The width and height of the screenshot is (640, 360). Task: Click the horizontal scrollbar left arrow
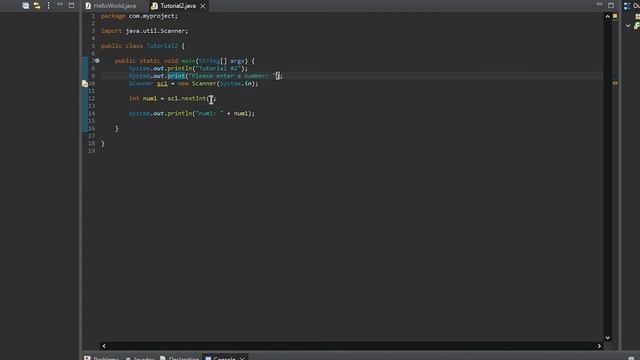click(104, 346)
